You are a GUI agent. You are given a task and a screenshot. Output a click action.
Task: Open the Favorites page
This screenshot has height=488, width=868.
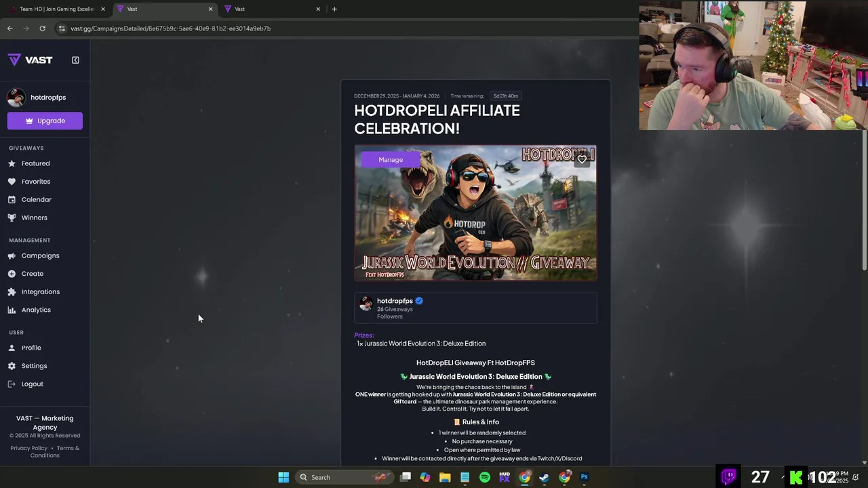coord(35,182)
